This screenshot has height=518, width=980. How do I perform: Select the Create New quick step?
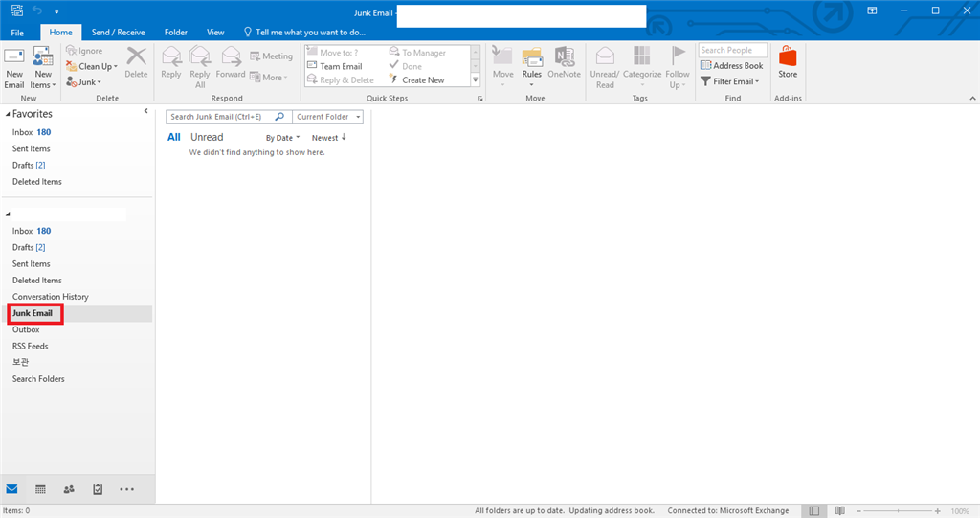click(x=417, y=80)
